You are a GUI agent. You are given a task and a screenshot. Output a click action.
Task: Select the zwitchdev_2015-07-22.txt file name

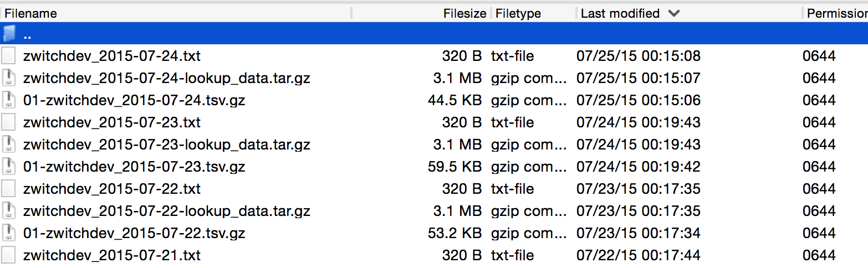112,189
